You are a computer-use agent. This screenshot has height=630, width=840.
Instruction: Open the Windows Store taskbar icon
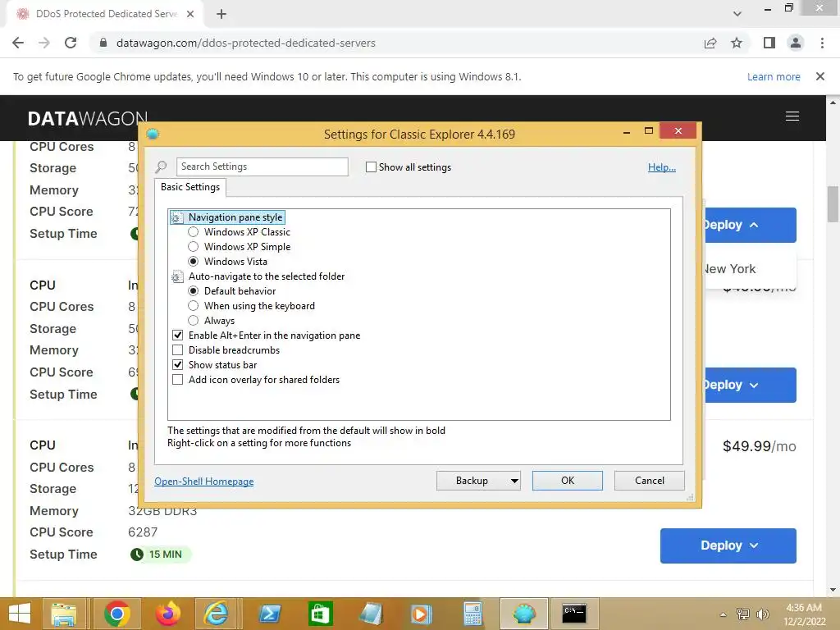pyautogui.click(x=321, y=614)
